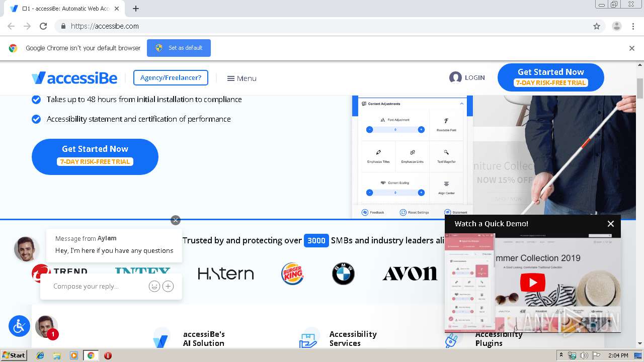Open a new browser tab

tap(135, 9)
